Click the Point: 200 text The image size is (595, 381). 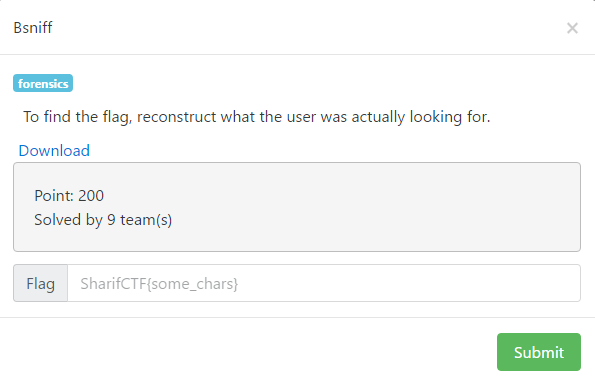[69, 196]
